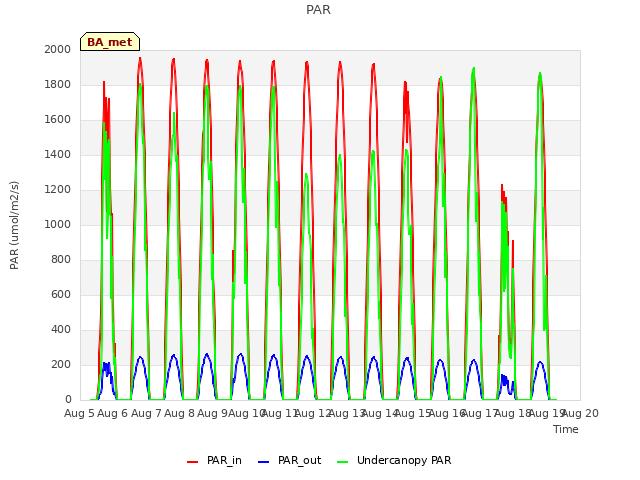Image resolution: width=640 pixels, height=480 pixels.
Task: Click the 0 y-axis tick label
Action: pyautogui.click(x=68, y=400)
